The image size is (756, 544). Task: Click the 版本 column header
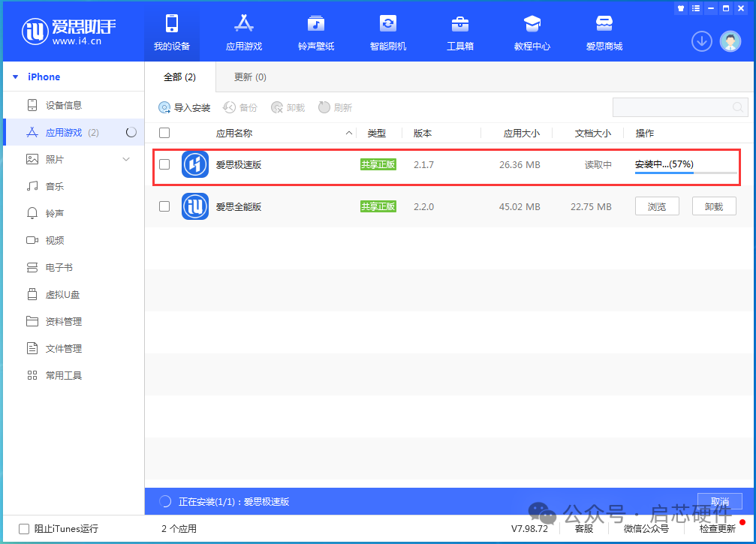point(423,134)
